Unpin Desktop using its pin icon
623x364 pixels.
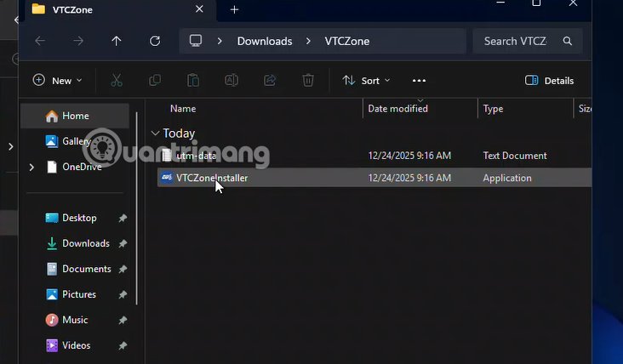point(123,218)
